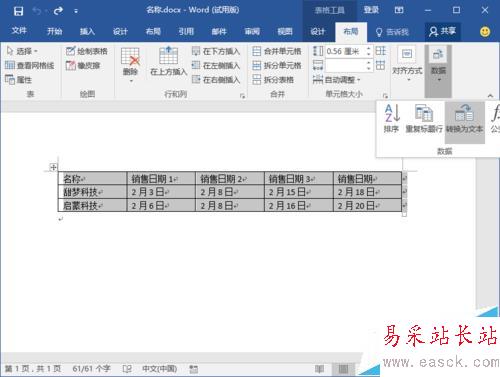This screenshot has width=500, height=377.
Task: Redo the last action
Action: [x=58, y=11]
